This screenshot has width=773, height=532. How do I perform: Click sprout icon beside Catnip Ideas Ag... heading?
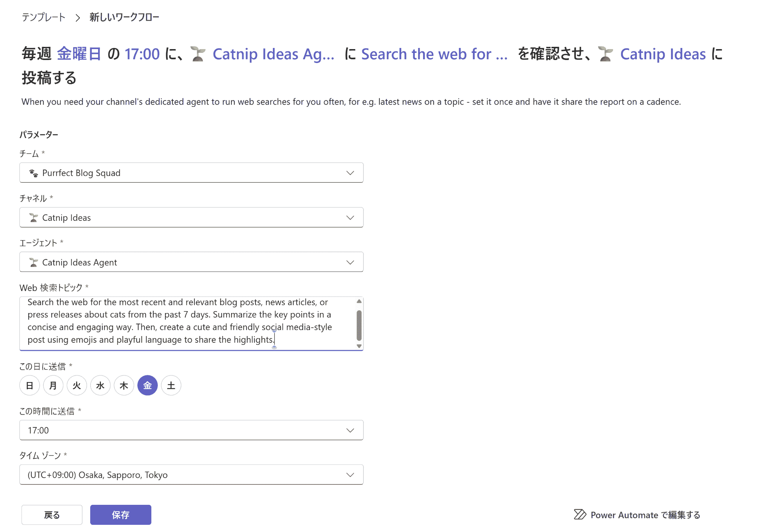[198, 54]
